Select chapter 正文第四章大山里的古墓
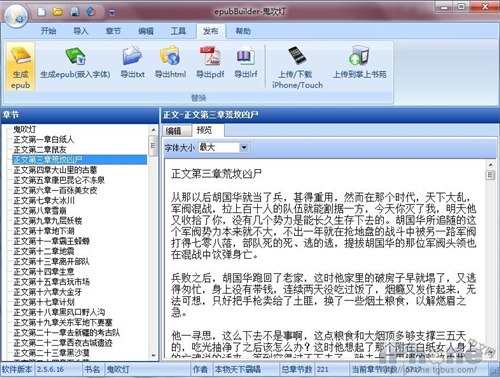500x378 pixels. (55, 170)
